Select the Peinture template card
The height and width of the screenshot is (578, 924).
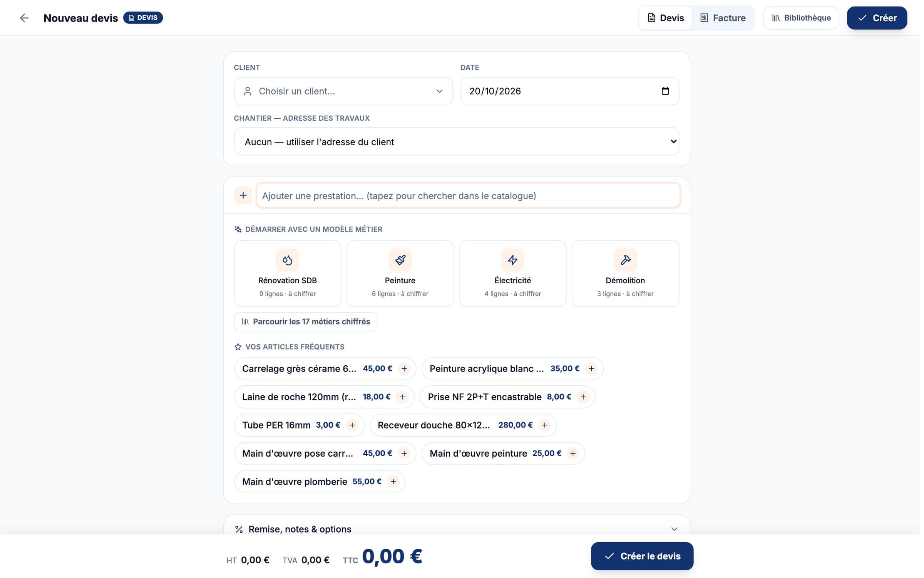(x=400, y=274)
